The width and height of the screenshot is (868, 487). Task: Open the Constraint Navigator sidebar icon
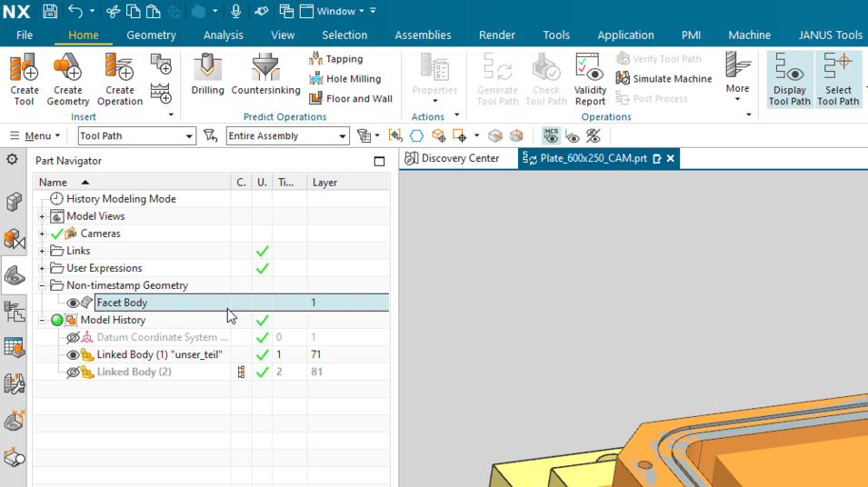[x=14, y=239]
